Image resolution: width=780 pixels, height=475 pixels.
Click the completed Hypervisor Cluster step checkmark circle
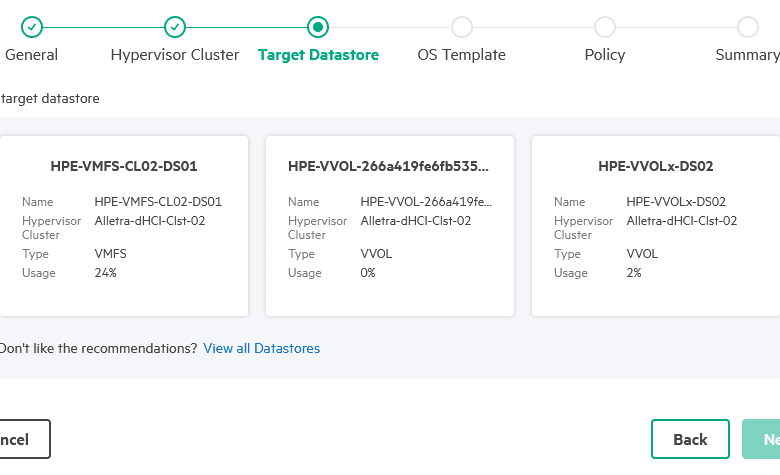[x=175, y=27]
